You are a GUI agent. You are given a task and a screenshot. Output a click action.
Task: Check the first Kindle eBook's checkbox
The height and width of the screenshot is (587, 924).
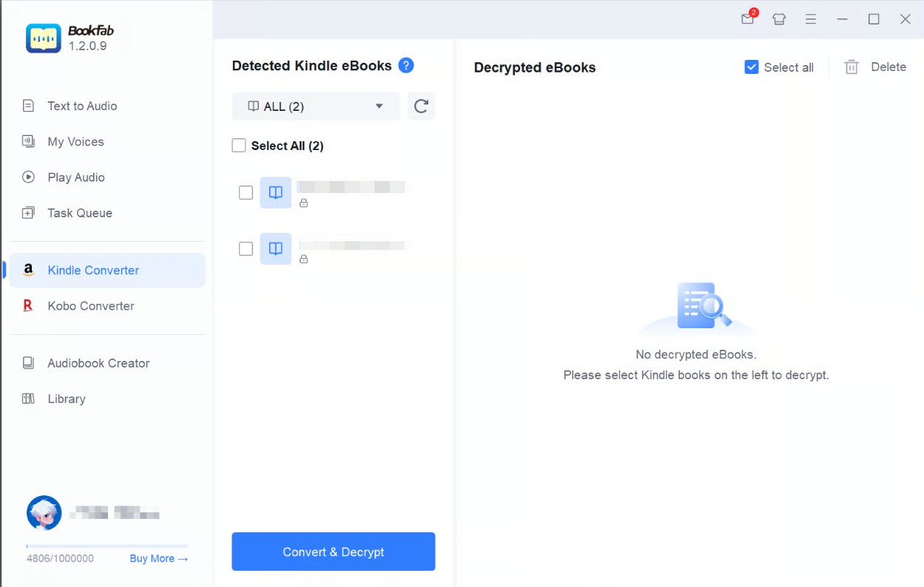pyautogui.click(x=246, y=192)
